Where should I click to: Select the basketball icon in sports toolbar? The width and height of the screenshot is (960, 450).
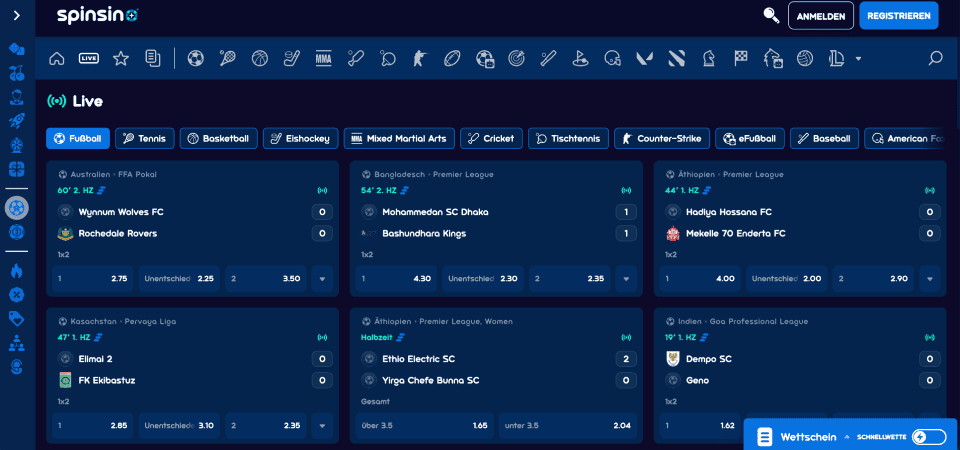[x=260, y=58]
